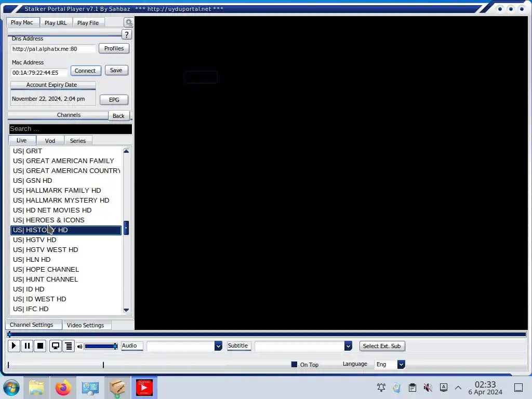Open the Subtitle track dropdown

(x=348, y=345)
